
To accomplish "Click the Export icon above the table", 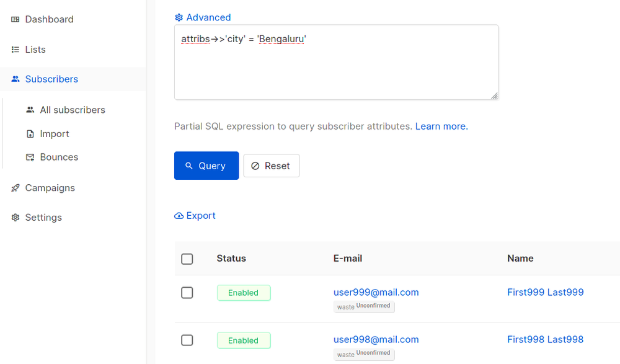I will coord(179,215).
